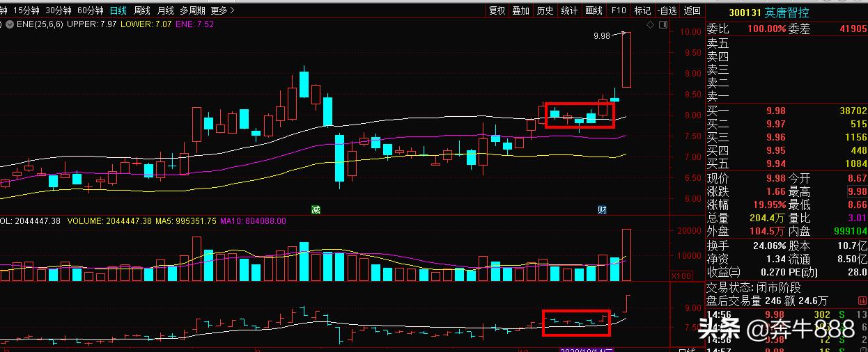The height and width of the screenshot is (352, 868).
Task: Open the 统计 statistics button
Action: pyautogui.click(x=570, y=10)
